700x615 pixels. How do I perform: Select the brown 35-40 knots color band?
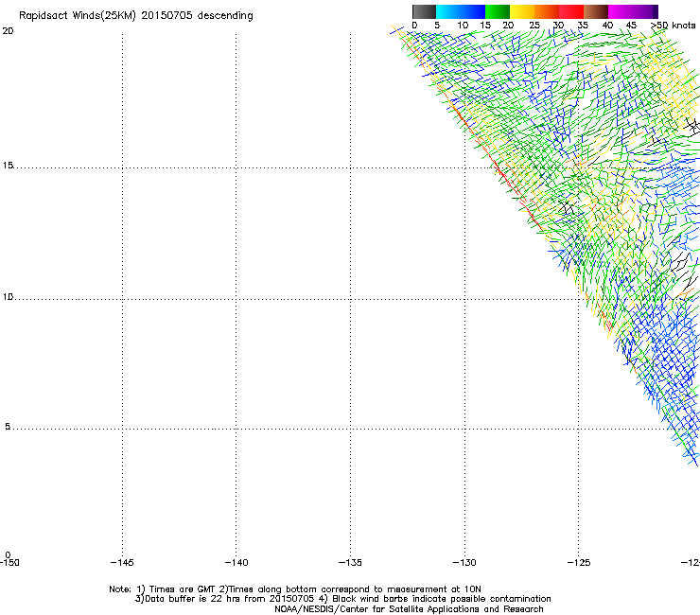click(x=596, y=11)
